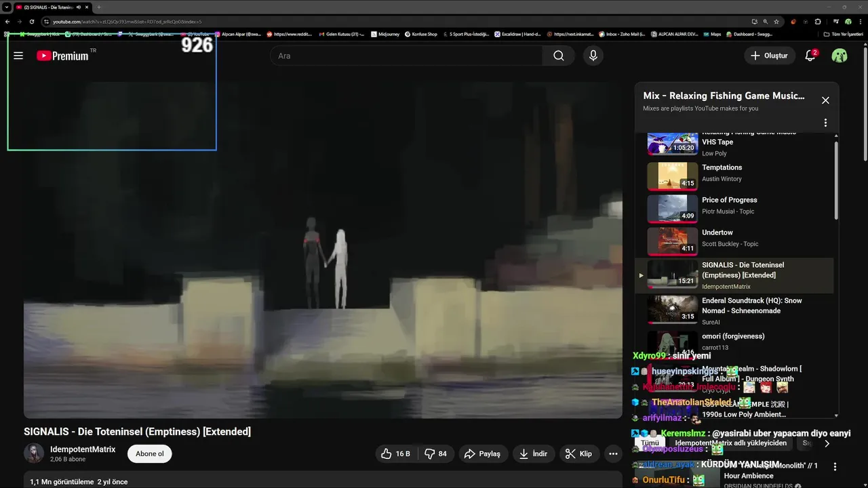Click the search magnifier button
868x488 pixels.
[x=559, y=56]
